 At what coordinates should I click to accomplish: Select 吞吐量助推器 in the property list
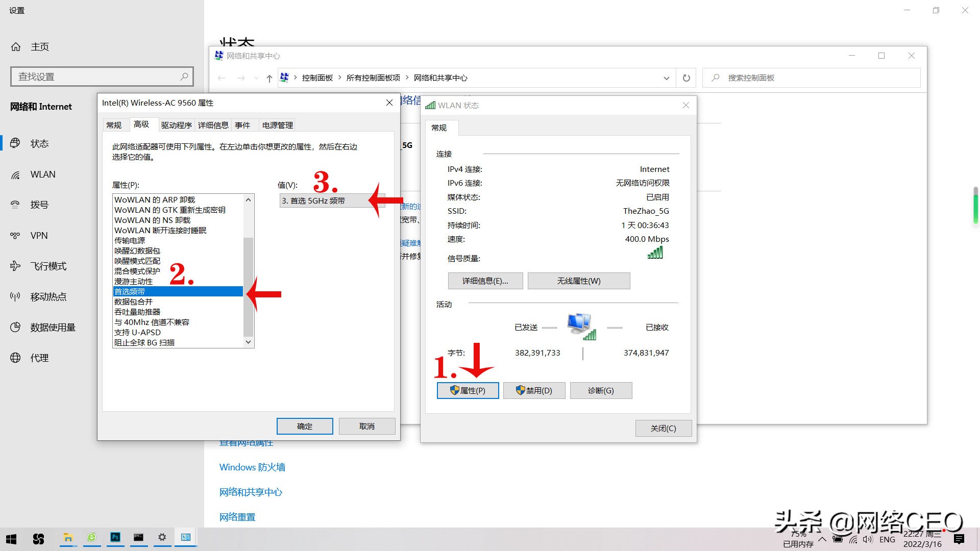coord(137,312)
